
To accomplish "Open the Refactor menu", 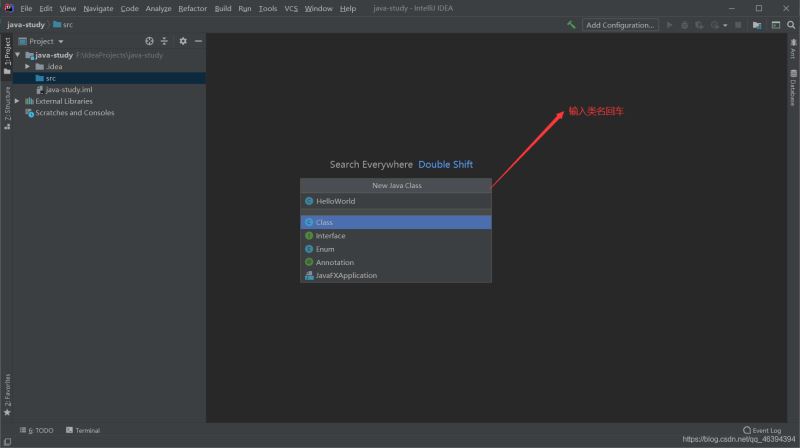I will pos(193,8).
